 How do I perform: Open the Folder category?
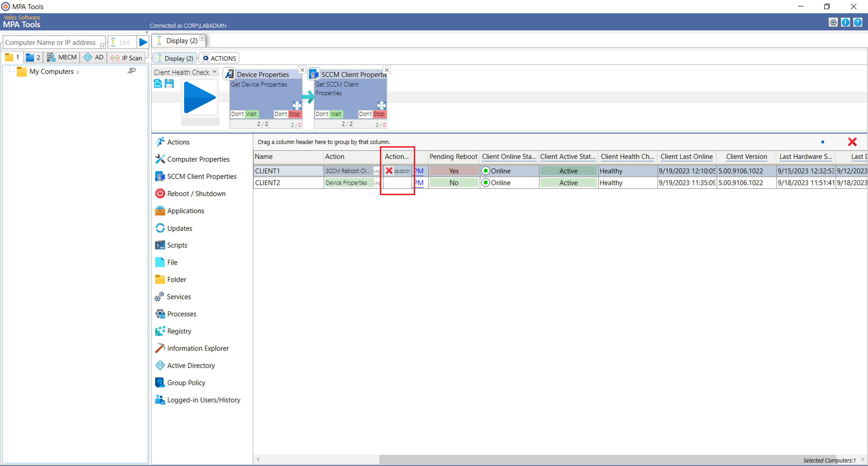170,280
